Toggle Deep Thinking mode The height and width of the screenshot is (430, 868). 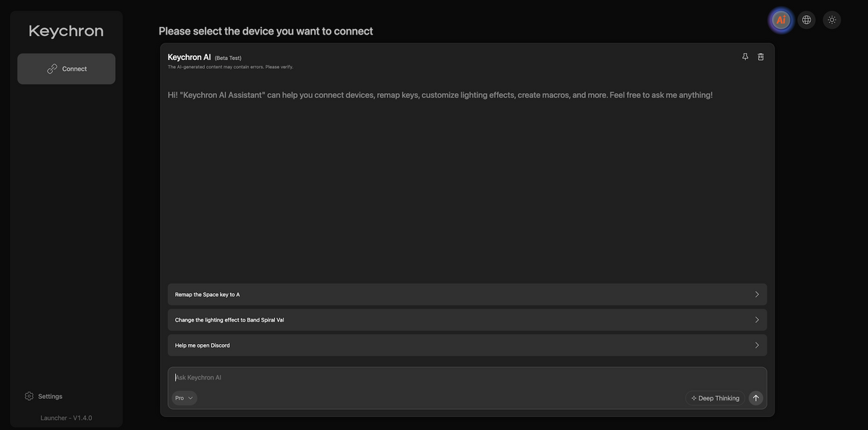(x=715, y=398)
